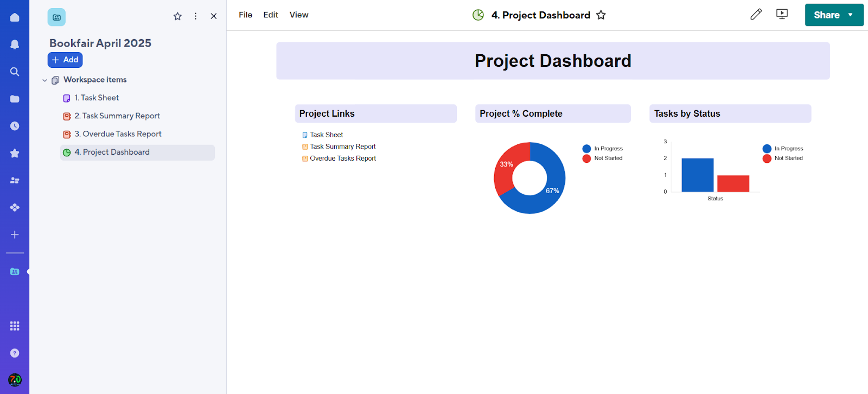868x394 pixels.
Task: Click the Status axis label
Action: click(715, 199)
